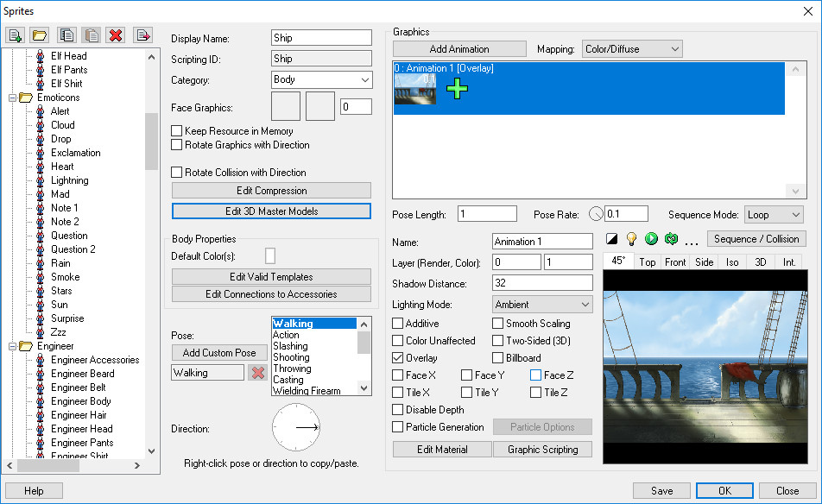Delete the sprite using the red X toolbar icon

tap(115, 35)
